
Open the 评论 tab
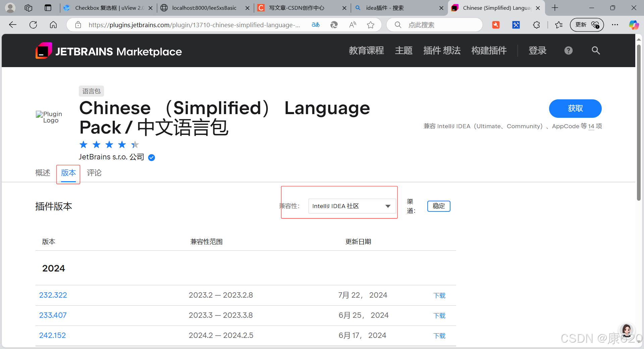point(94,173)
